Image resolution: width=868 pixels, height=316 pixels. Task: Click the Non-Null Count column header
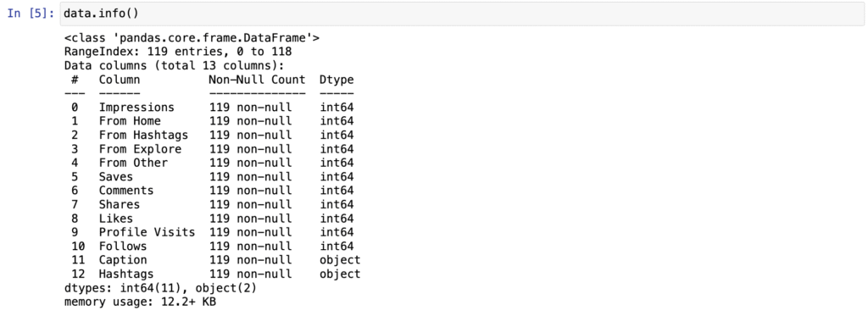258,80
